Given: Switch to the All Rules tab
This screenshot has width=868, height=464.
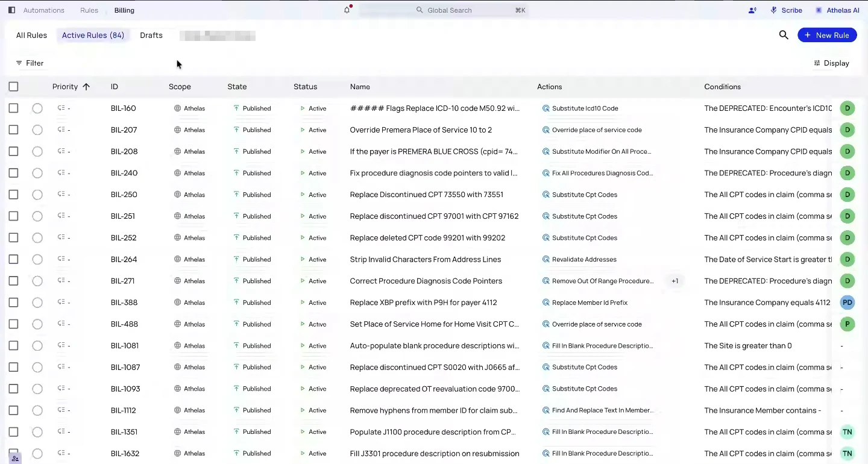Looking at the screenshot, I should (x=31, y=36).
